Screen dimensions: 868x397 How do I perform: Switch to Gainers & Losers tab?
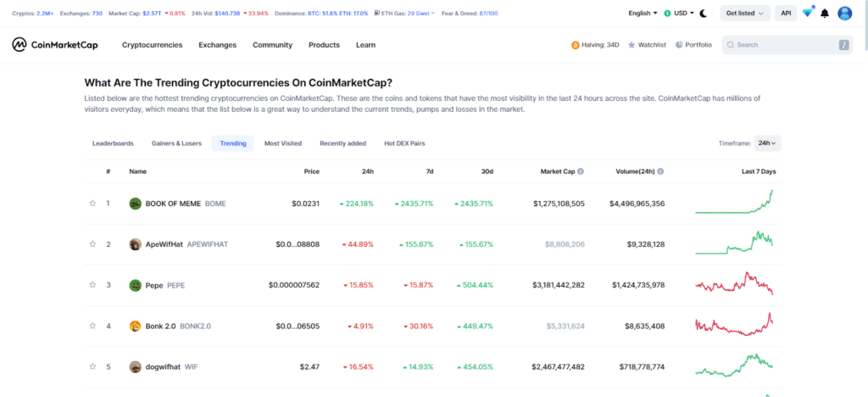pyautogui.click(x=176, y=143)
